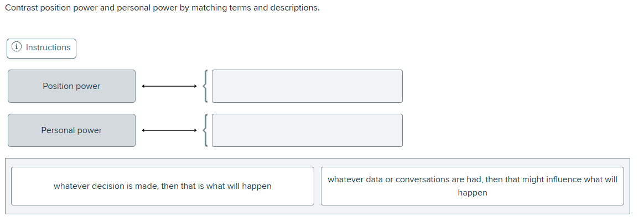Click the curly brace before Position power's slot
Viewport: 644px width, 222px height.
206,86
